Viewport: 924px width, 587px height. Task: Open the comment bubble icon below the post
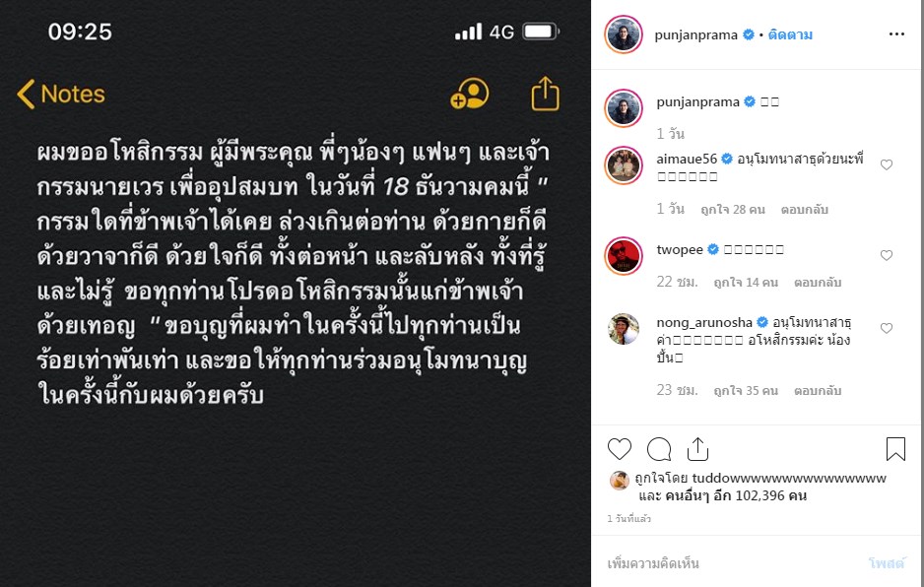pyautogui.click(x=659, y=449)
